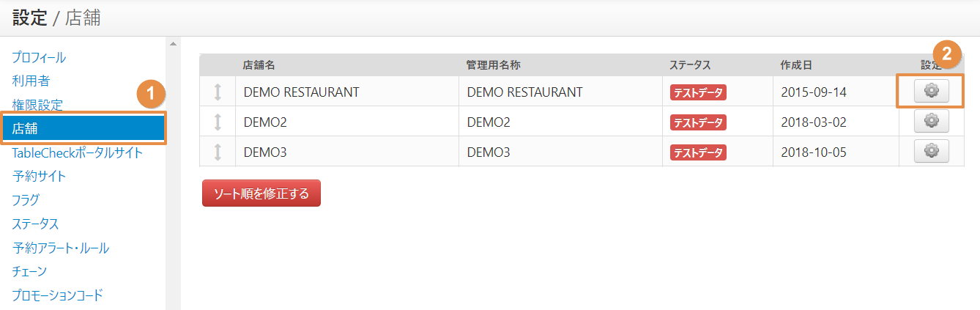Click the sidebar scrollbar up arrow
Viewport: 980px width, 310px height.
coord(173,44)
